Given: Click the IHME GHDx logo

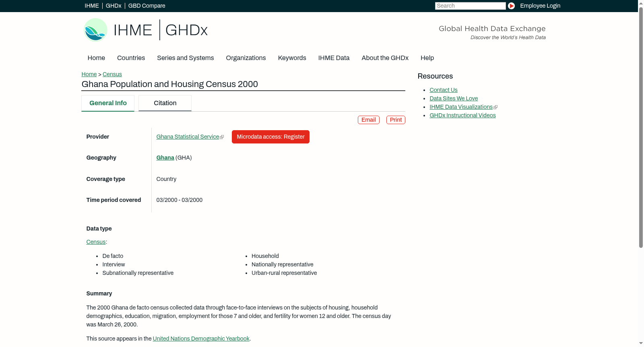Looking at the screenshot, I should [146, 30].
